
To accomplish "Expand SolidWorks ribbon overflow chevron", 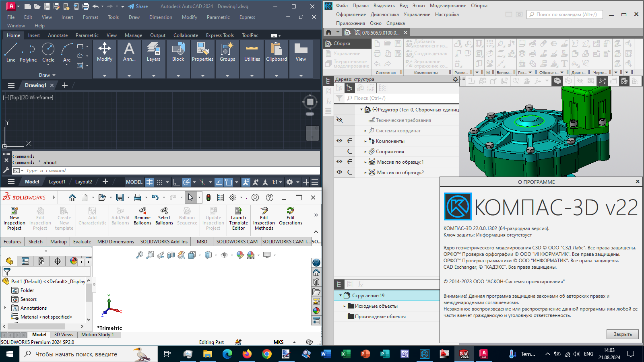I will point(316,215).
